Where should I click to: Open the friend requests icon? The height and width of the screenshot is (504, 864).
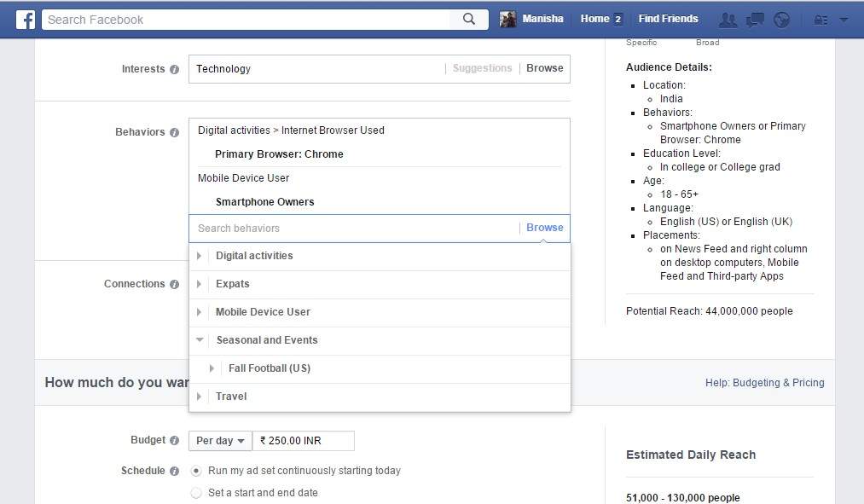[728, 20]
